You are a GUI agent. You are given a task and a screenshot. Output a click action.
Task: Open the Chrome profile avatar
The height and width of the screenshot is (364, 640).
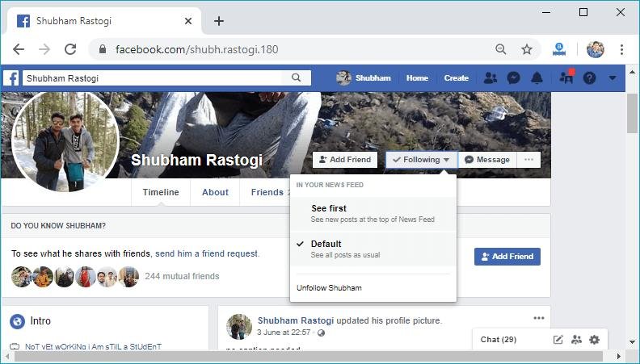click(x=595, y=49)
